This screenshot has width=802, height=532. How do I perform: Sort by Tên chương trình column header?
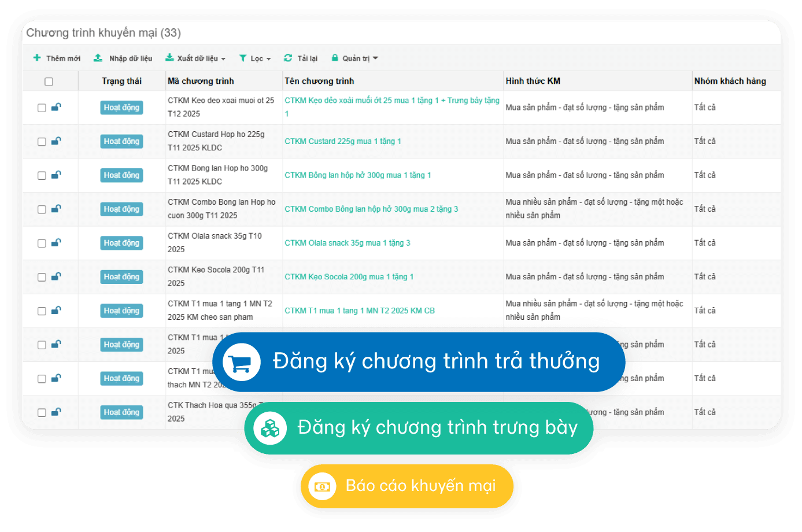click(319, 81)
